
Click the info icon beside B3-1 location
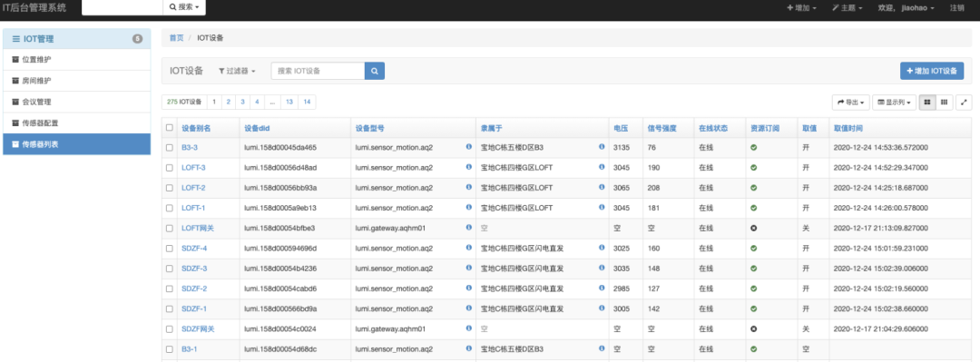(602, 349)
